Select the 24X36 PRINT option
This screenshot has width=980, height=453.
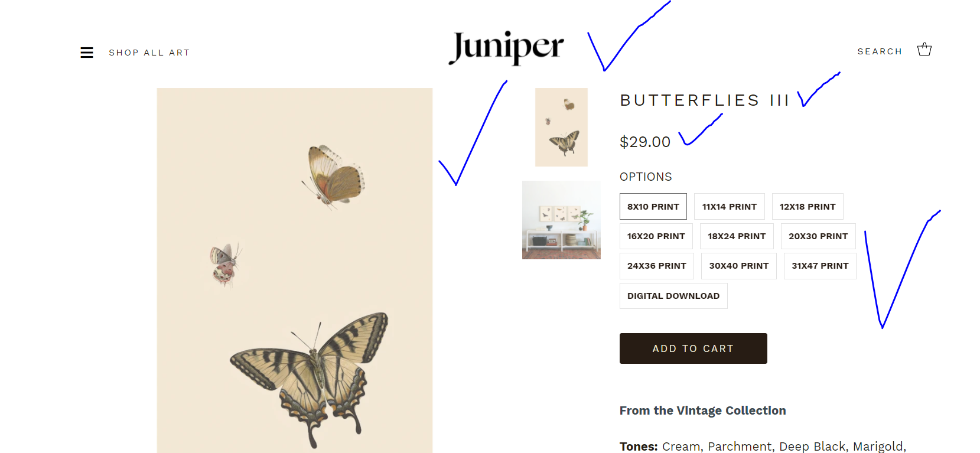(657, 266)
